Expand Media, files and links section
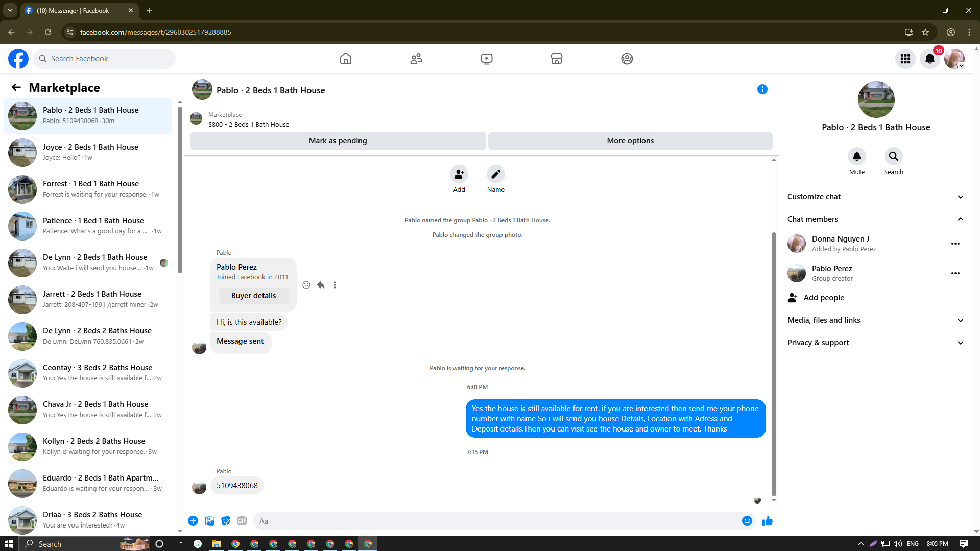Image resolution: width=980 pixels, height=551 pixels. coord(876,320)
